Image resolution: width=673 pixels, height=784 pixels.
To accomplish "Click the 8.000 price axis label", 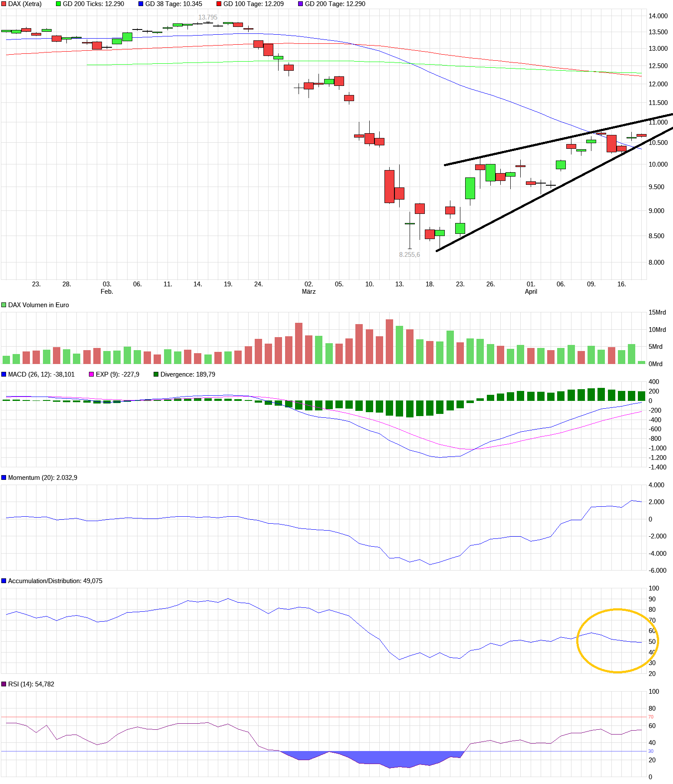I will point(656,262).
